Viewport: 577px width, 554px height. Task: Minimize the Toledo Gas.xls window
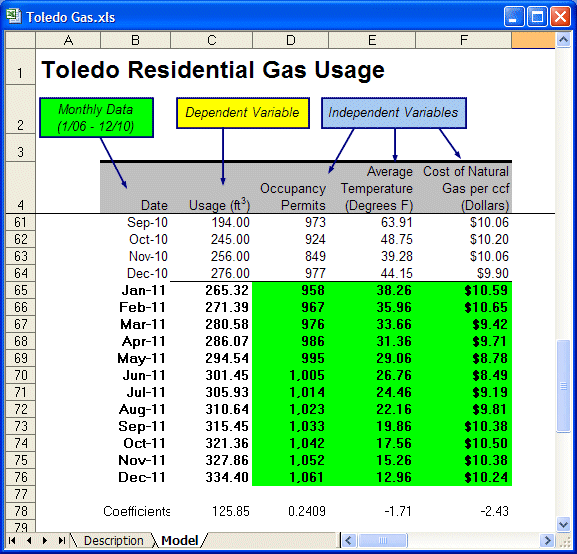click(x=514, y=17)
